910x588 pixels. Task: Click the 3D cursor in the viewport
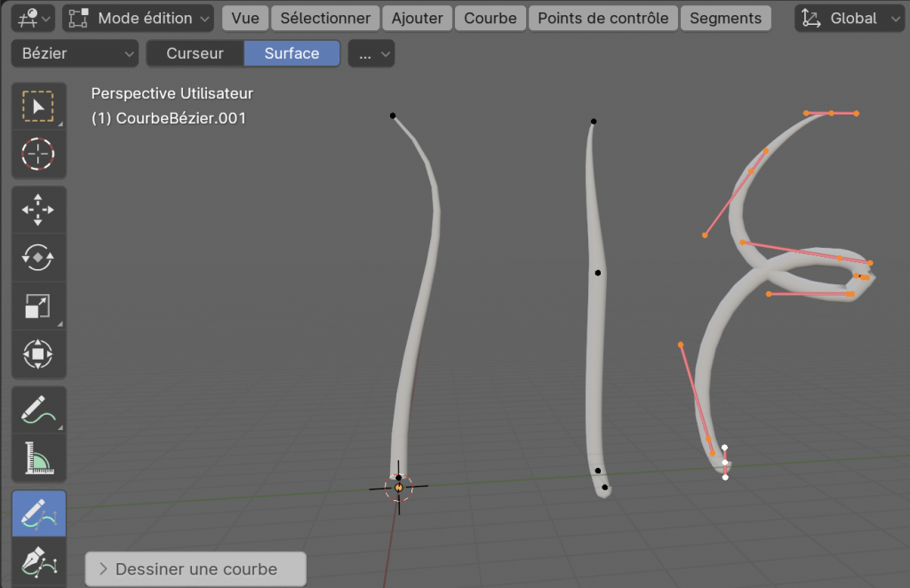pos(398,487)
